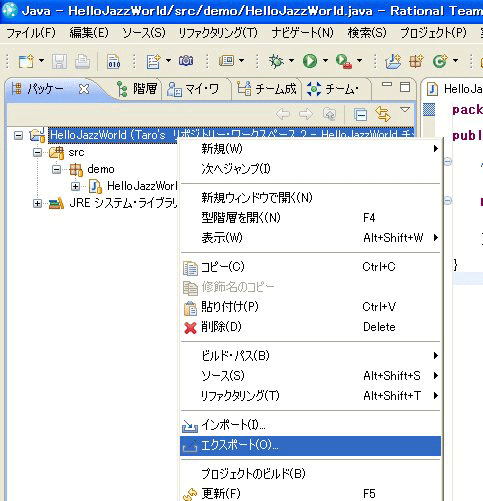
Task: Click the Forward navigation arrow in explorer
Action: click(x=306, y=114)
